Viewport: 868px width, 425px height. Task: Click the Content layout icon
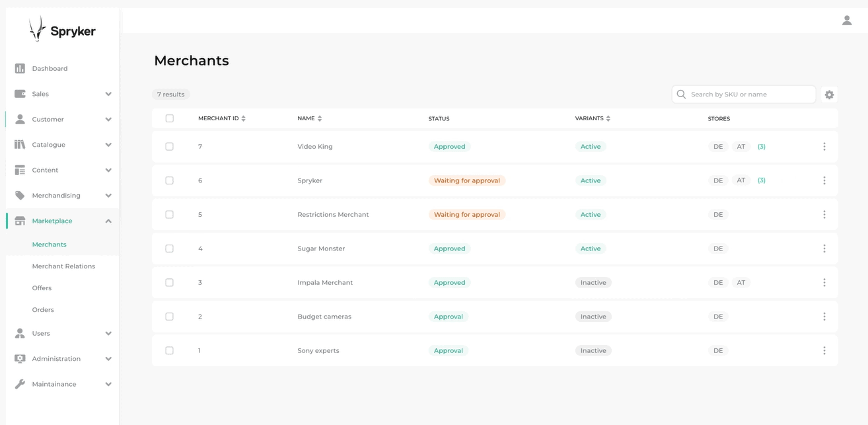coord(20,170)
